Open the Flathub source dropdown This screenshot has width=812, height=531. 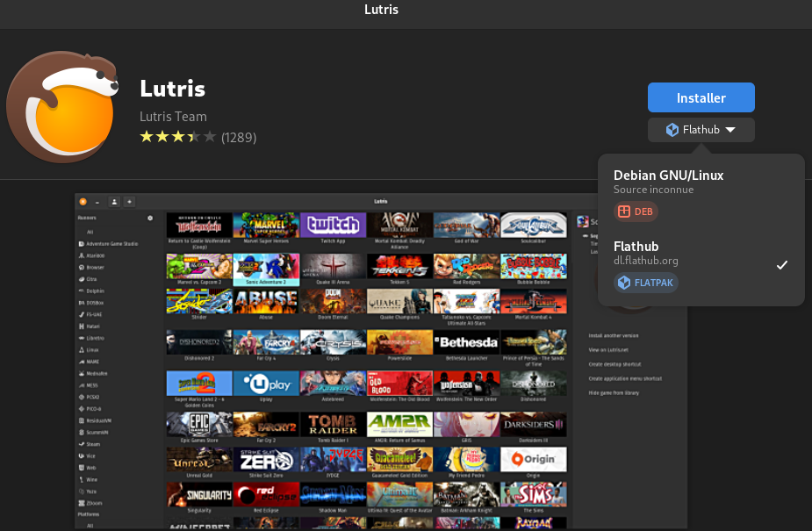(701, 129)
